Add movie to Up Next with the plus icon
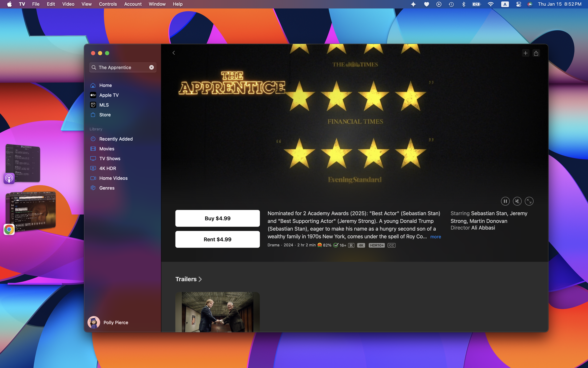 coord(525,53)
